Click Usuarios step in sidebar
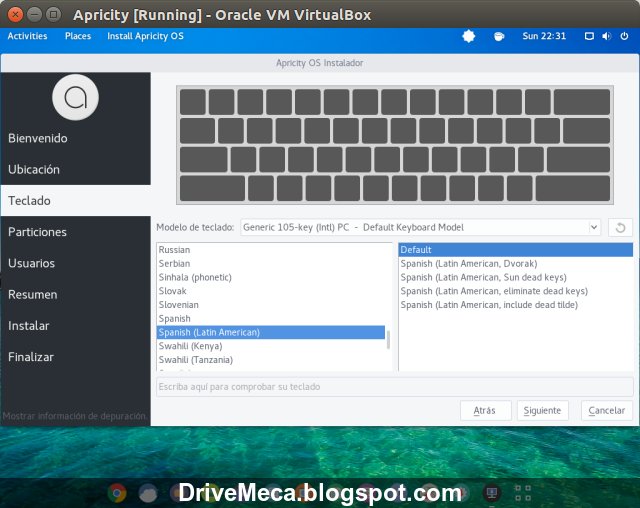Image resolution: width=640 pixels, height=508 pixels. pyautogui.click(x=76, y=263)
